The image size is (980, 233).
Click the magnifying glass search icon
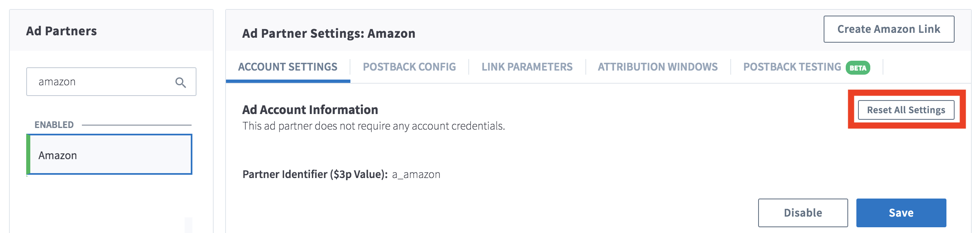[181, 82]
